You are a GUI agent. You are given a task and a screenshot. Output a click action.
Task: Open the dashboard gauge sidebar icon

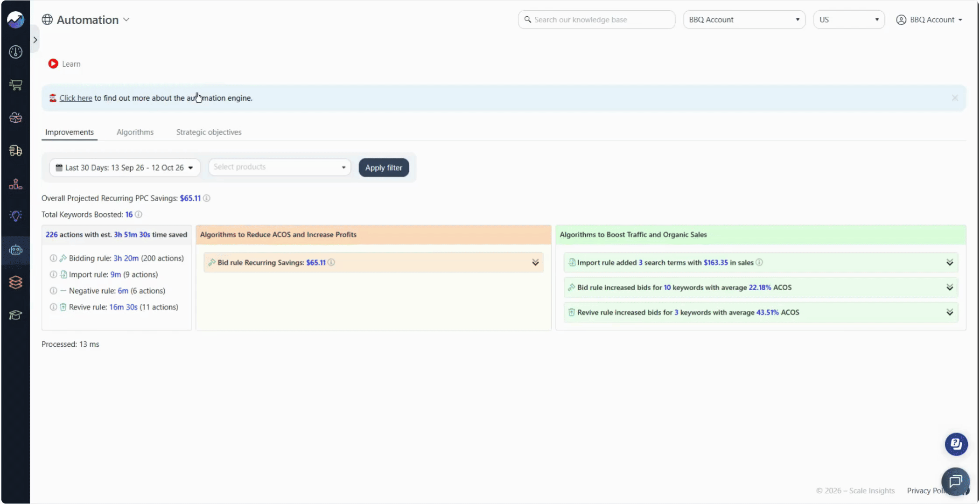coord(15,52)
